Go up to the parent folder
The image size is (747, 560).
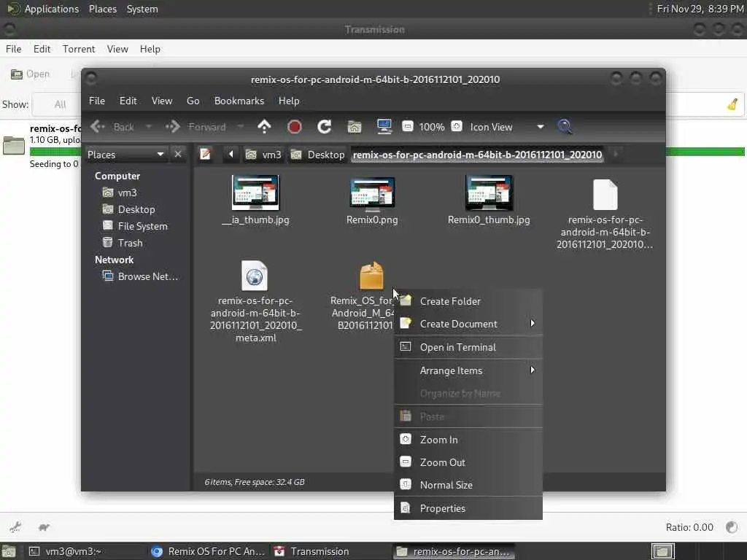[x=264, y=127]
